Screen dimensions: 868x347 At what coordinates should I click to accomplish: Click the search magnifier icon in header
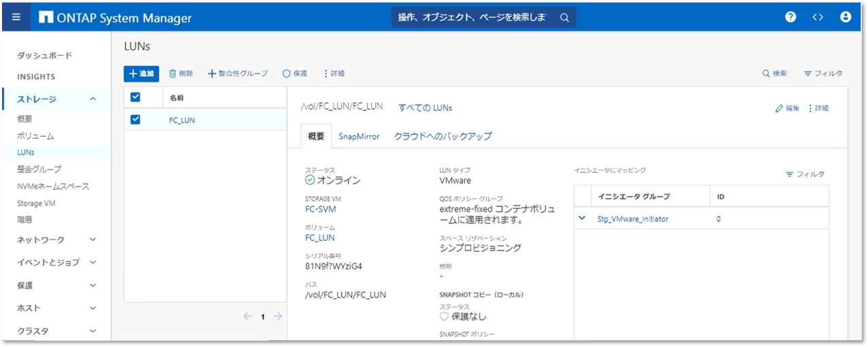[x=564, y=18]
